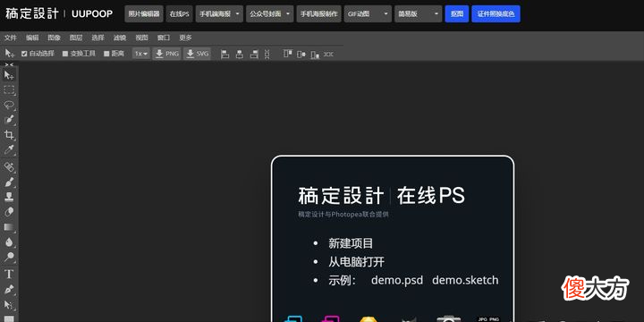Click 新建项目 in the welcome dialog
The image size is (644, 322).
(x=351, y=243)
